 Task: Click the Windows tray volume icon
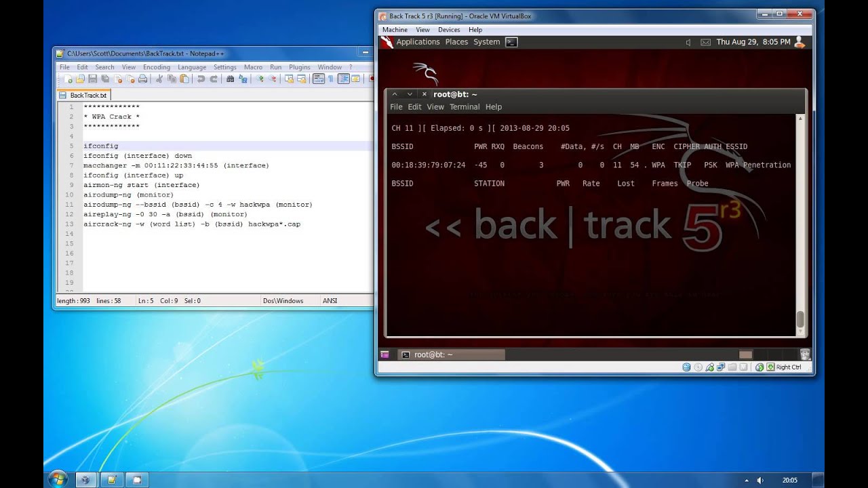tap(759, 480)
